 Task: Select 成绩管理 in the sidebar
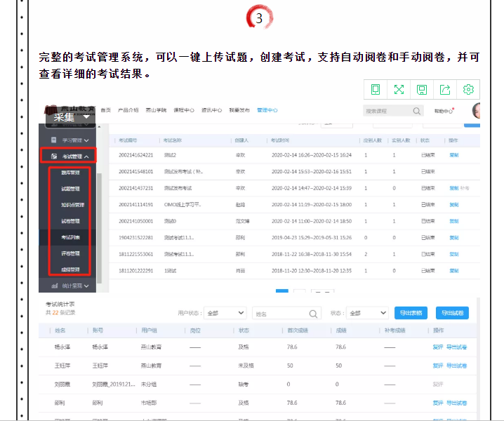[x=70, y=269]
